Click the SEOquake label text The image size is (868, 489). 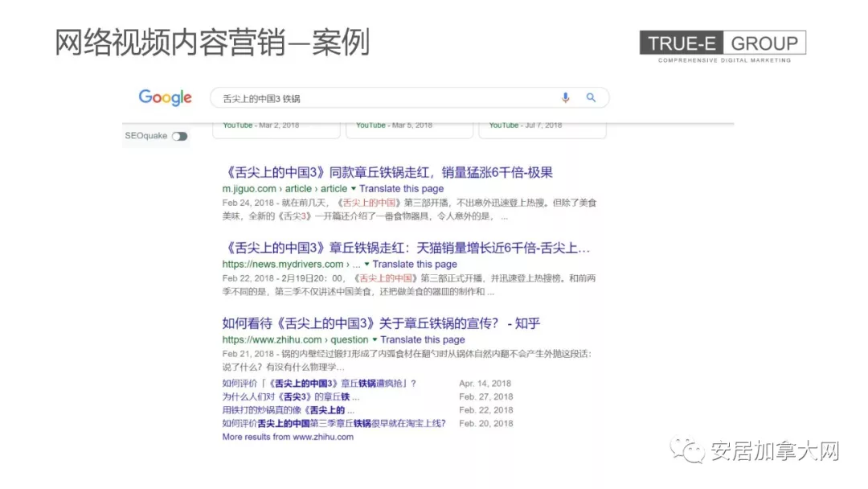(146, 136)
